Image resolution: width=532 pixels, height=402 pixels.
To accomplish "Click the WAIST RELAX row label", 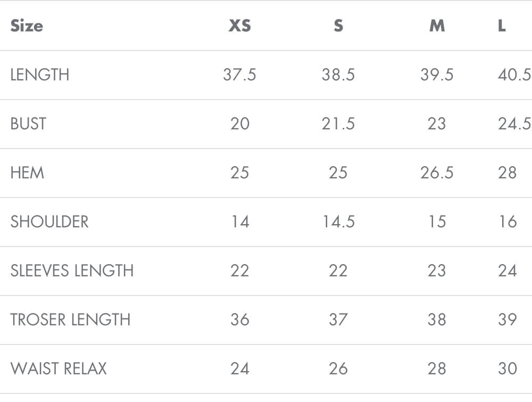I will [x=59, y=368].
